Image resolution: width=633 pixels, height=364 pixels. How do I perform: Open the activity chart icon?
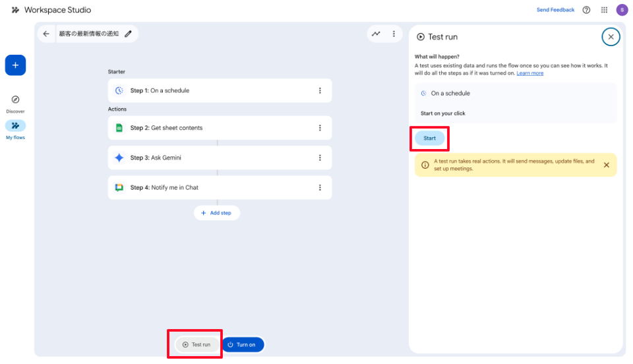[x=376, y=34]
